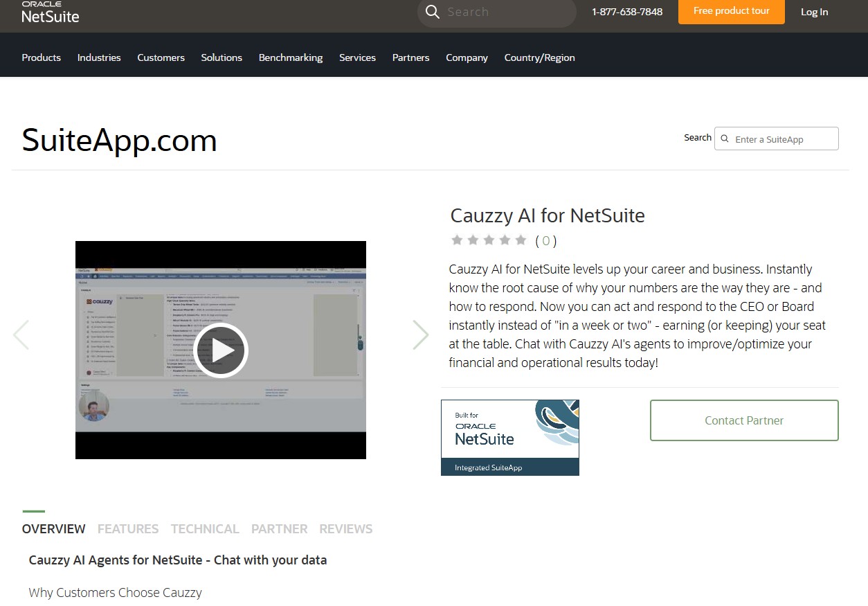The height and width of the screenshot is (606, 868).
Task: Switch to the REVIEWS tab
Action: coord(346,528)
